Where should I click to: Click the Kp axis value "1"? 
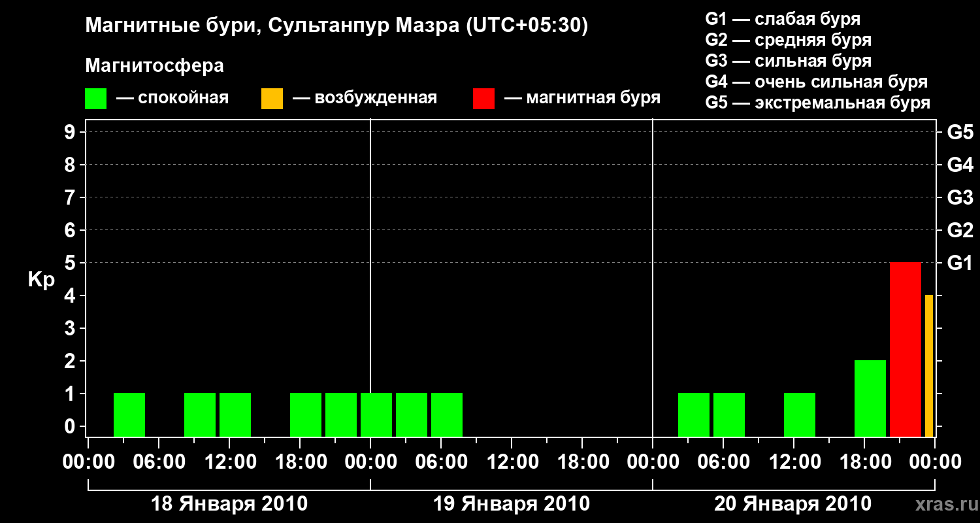(x=71, y=394)
